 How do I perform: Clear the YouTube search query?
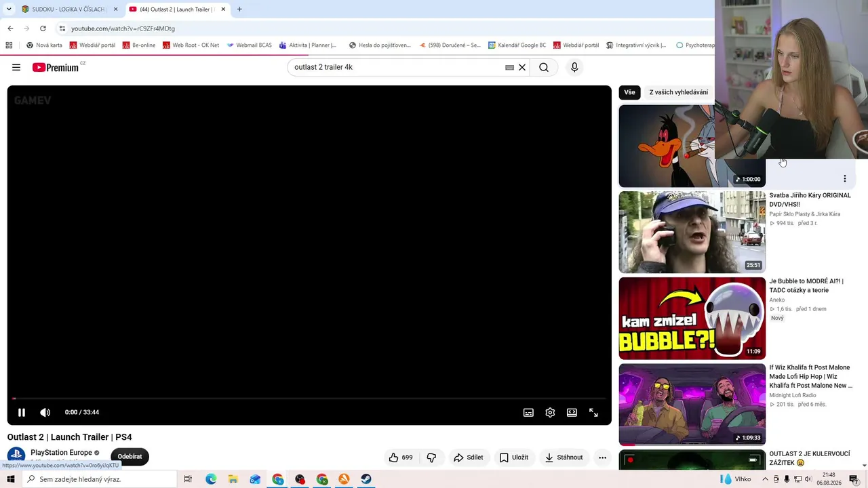[x=522, y=67]
